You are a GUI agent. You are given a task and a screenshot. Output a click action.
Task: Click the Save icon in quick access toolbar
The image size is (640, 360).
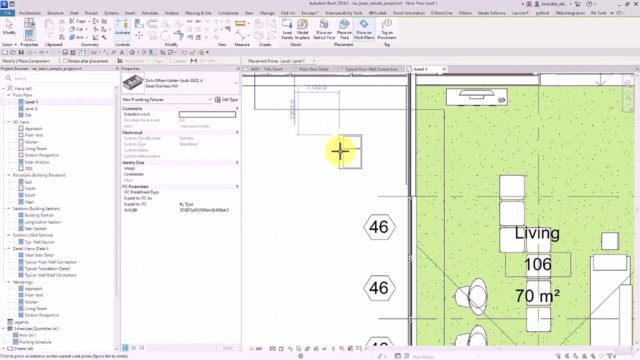pyautogui.click(x=21, y=52)
